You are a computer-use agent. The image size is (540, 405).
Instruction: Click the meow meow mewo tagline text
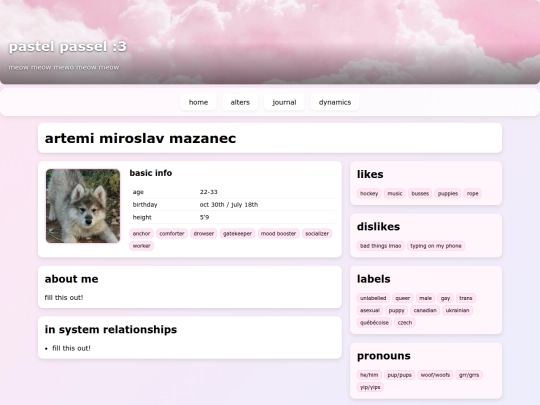(x=64, y=67)
